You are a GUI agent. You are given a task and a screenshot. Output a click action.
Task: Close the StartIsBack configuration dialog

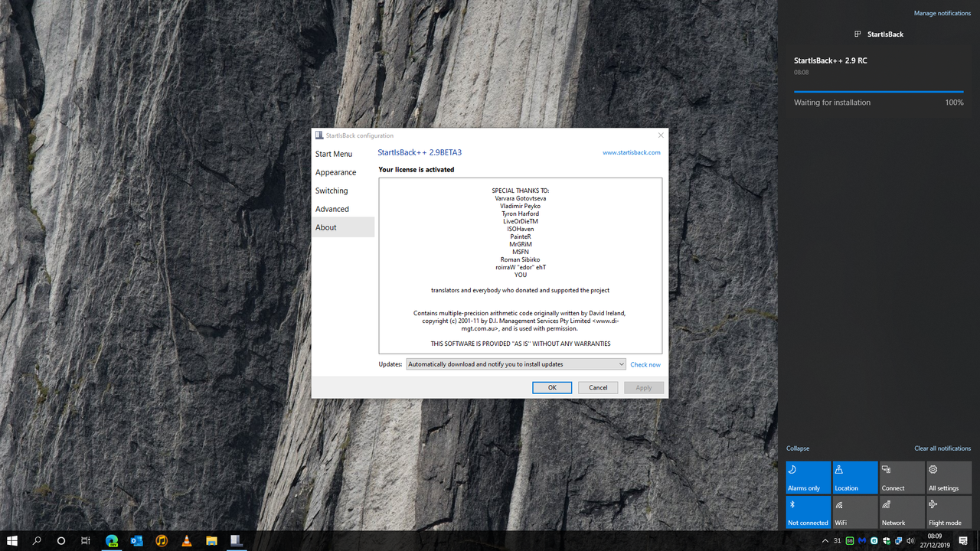click(x=661, y=135)
